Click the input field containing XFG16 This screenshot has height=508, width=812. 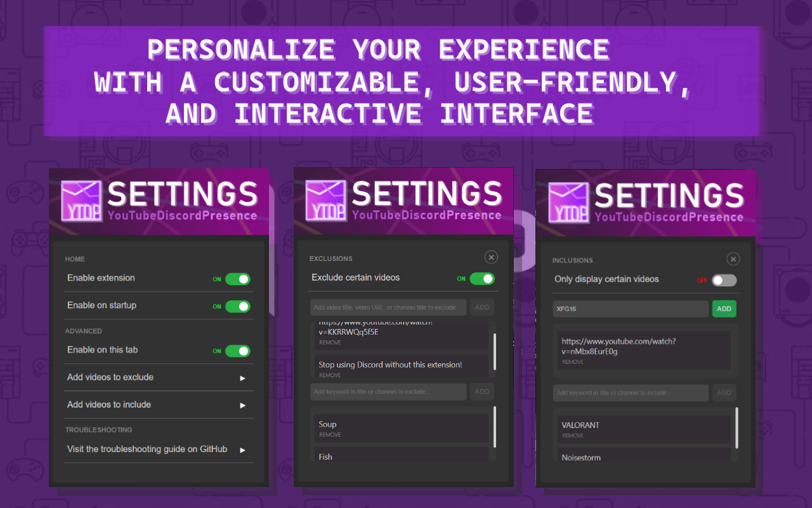click(631, 309)
